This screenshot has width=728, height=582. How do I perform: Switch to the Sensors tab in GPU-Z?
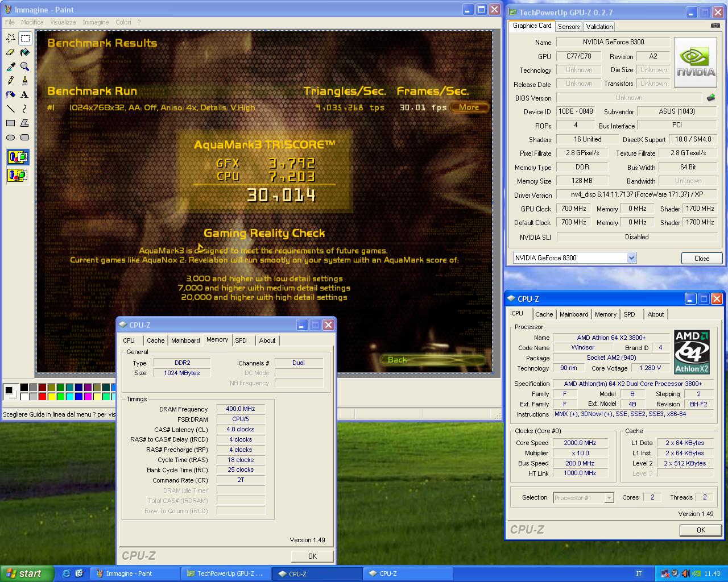pyautogui.click(x=568, y=27)
